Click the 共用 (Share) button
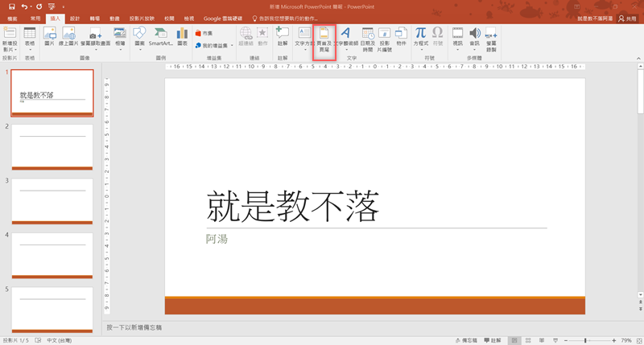 pyautogui.click(x=627, y=18)
